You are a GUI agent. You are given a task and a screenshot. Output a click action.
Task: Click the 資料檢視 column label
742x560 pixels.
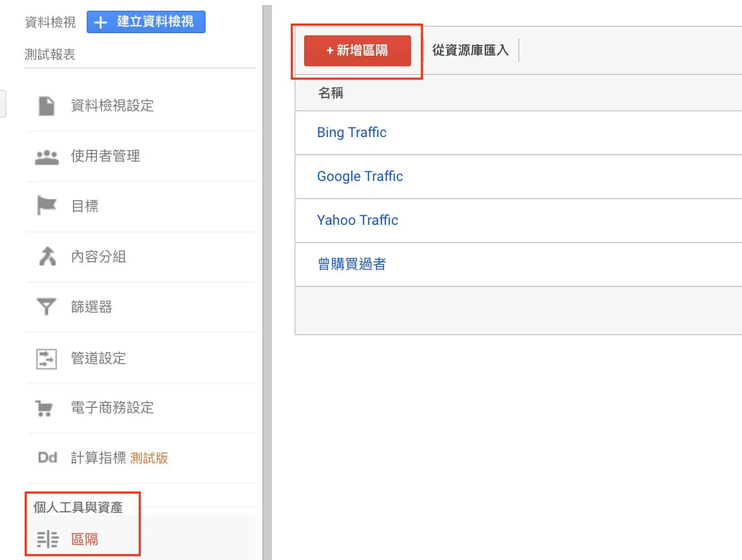coord(50,22)
